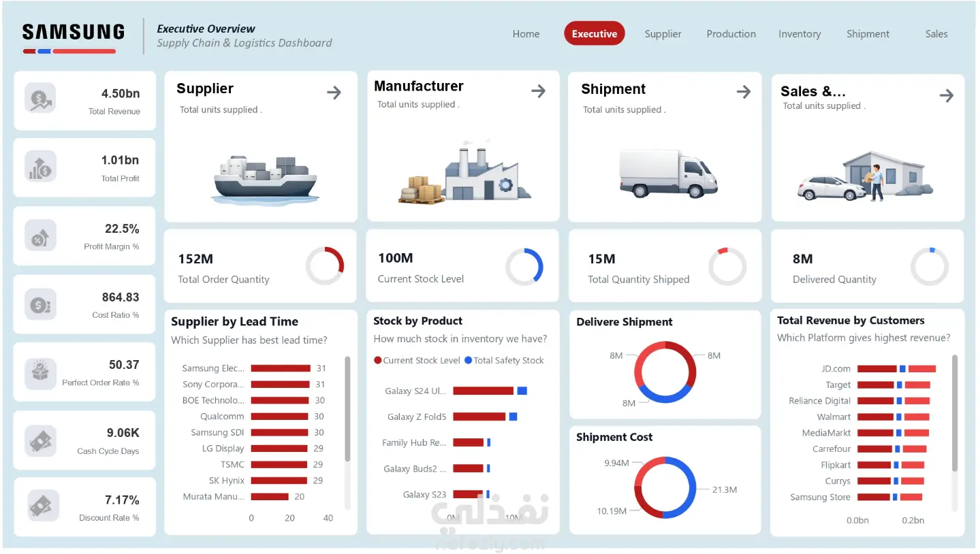Click Current Stock Level donut gauge
The image size is (980, 554).
(x=524, y=266)
